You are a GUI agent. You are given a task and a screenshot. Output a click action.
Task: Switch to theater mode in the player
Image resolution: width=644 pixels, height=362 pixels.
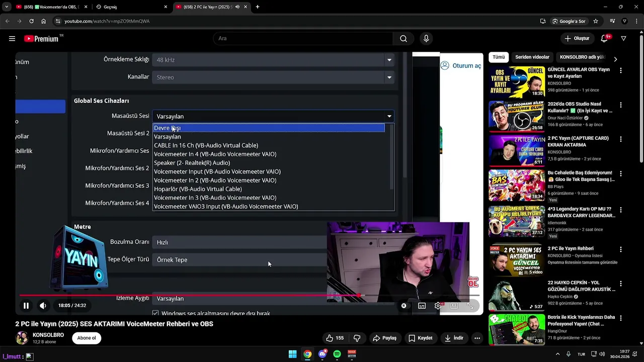pyautogui.click(x=454, y=305)
